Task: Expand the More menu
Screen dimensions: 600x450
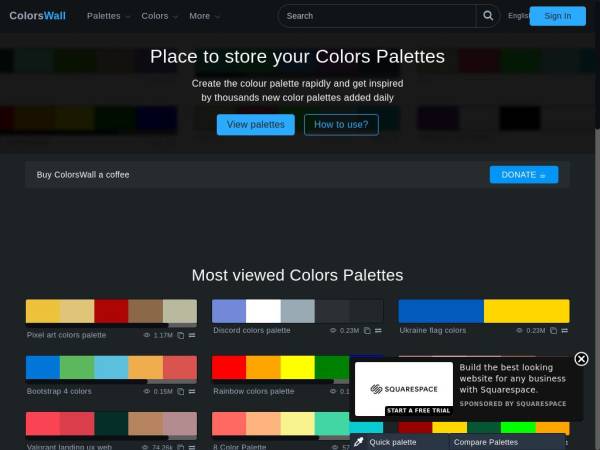Action: [x=204, y=16]
